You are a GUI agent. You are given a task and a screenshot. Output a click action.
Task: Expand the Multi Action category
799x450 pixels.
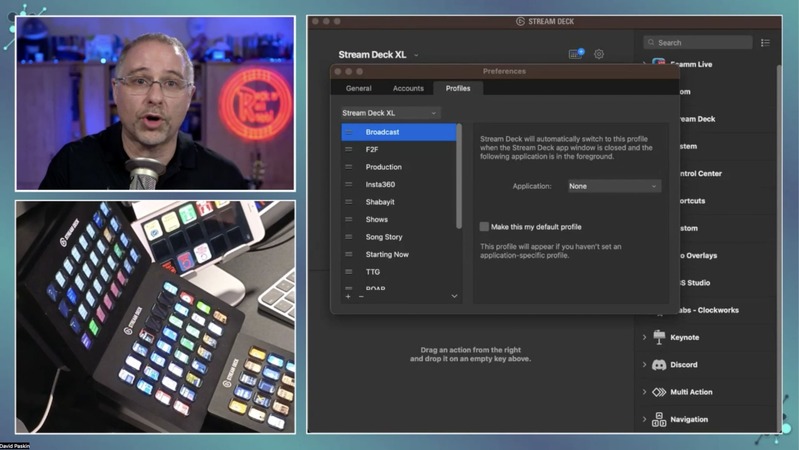(644, 392)
